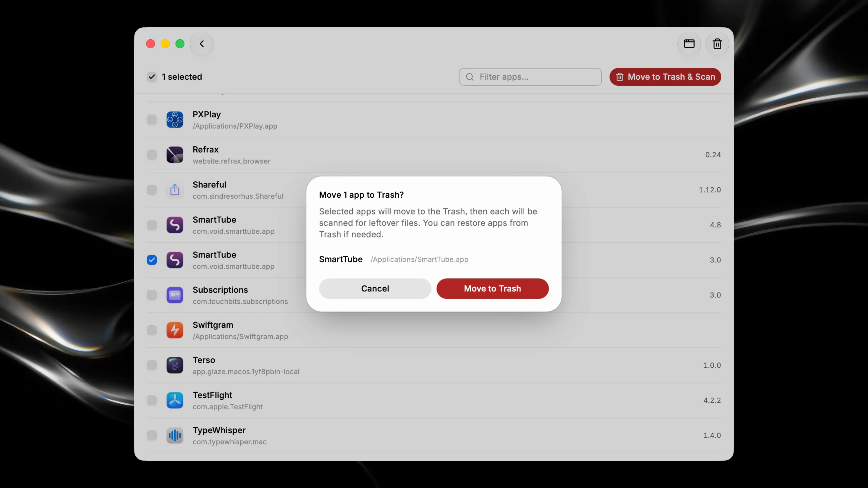Click the magnifier icon in filter field

[470, 77]
